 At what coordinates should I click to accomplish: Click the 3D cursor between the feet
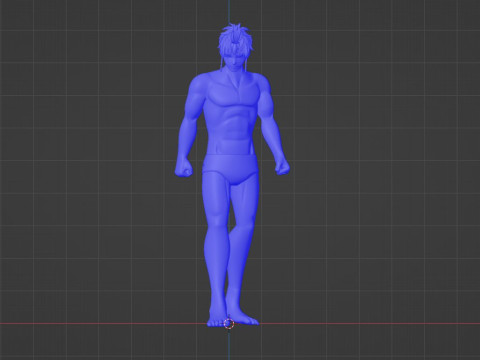tap(229, 323)
